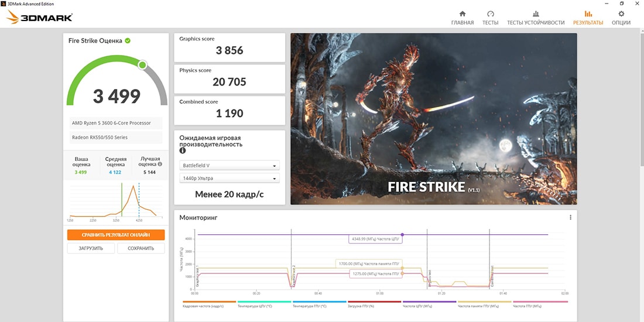
Task: Click the Сохранить button
Action: click(x=141, y=248)
